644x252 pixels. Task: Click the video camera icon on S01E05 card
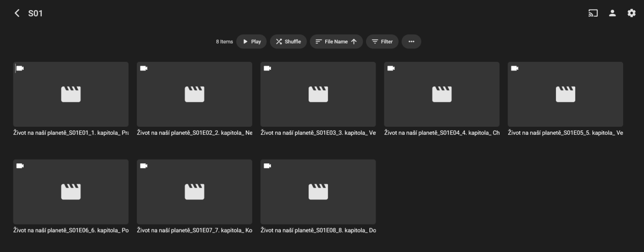point(514,68)
